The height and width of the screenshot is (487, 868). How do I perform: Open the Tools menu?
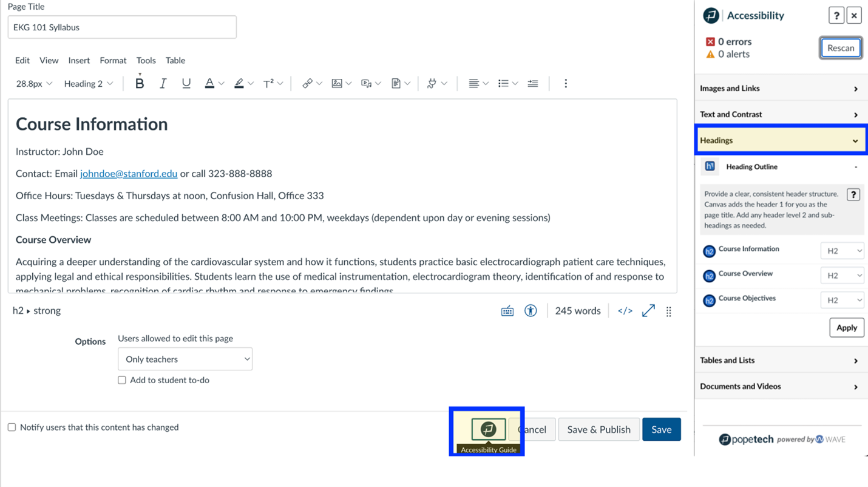(146, 61)
